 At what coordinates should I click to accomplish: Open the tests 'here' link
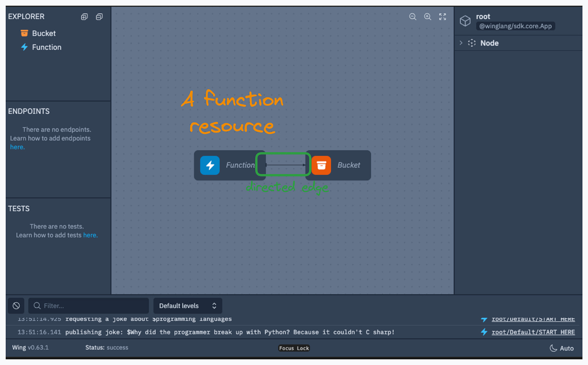(x=90, y=235)
